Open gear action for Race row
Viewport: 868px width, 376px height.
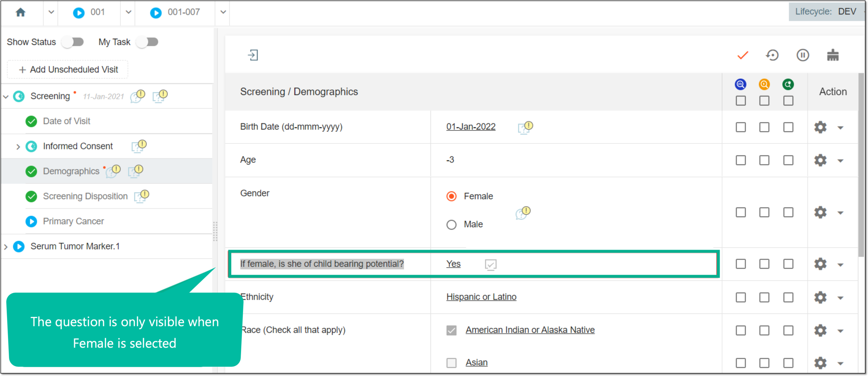coord(820,330)
